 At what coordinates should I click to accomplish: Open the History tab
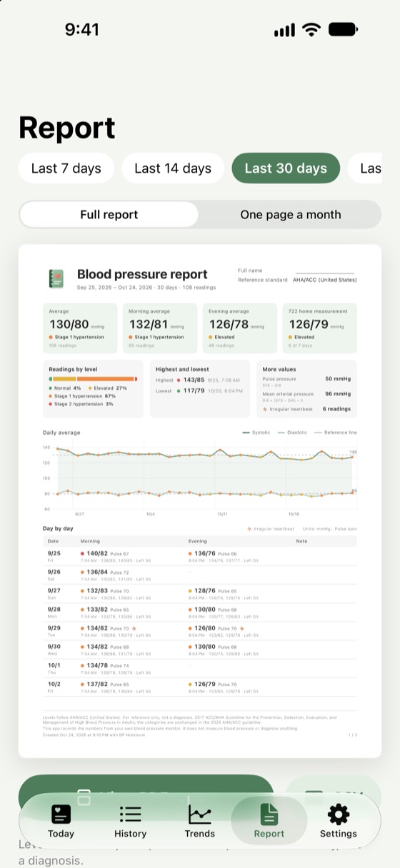click(x=130, y=821)
